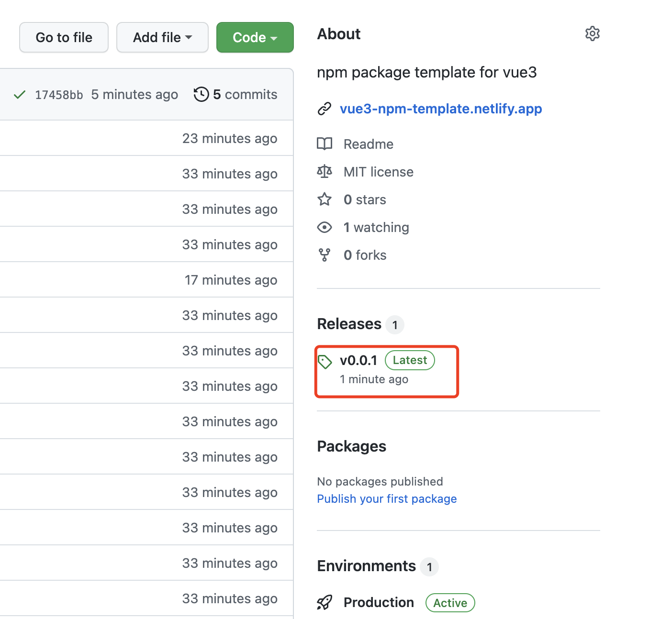Click the fork icon next to 0 forks
This screenshot has width=672, height=619.
(x=325, y=255)
